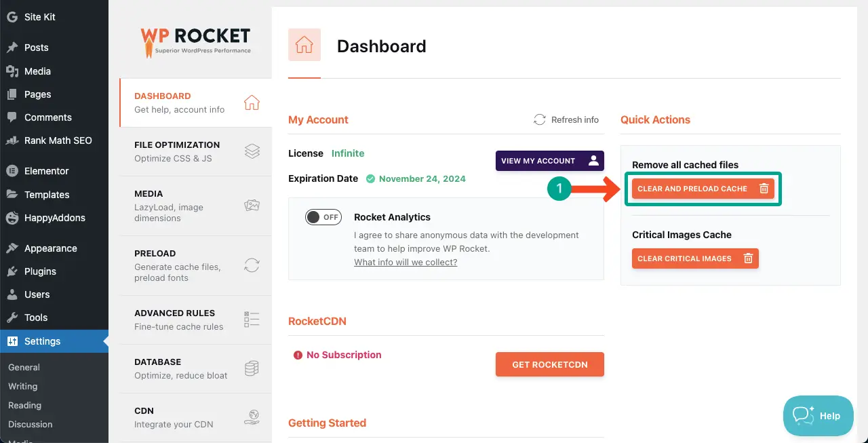Click the CDN globe icon
The height and width of the screenshot is (443, 868).
(x=252, y=417)
